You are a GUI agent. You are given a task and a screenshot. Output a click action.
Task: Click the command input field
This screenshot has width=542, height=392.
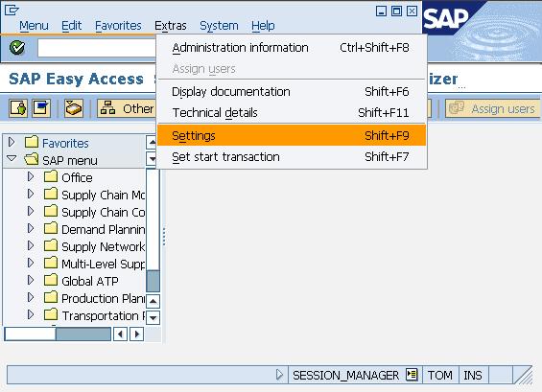click(97, 48)
